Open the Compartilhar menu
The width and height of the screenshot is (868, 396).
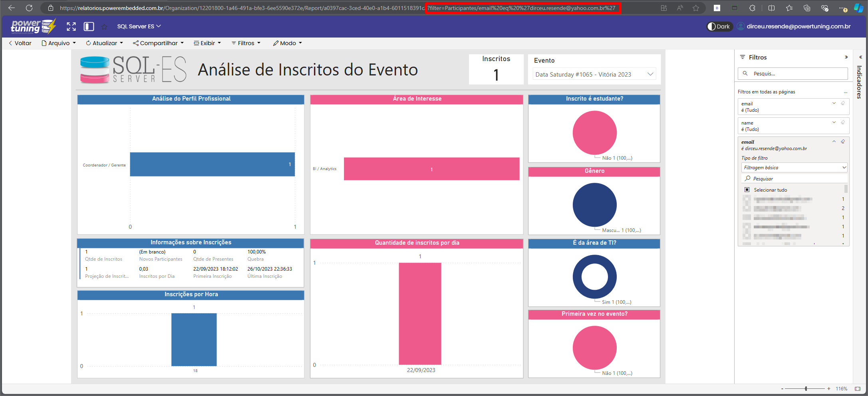coord(159,43)
